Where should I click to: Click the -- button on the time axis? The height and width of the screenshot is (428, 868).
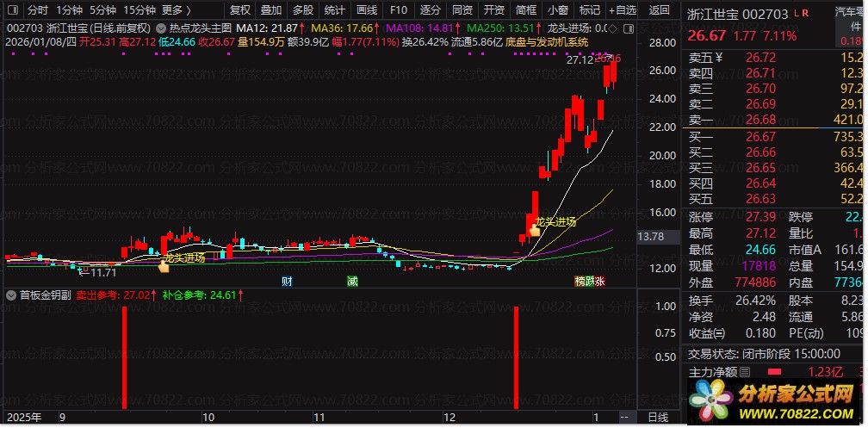(x=624, y=417)
